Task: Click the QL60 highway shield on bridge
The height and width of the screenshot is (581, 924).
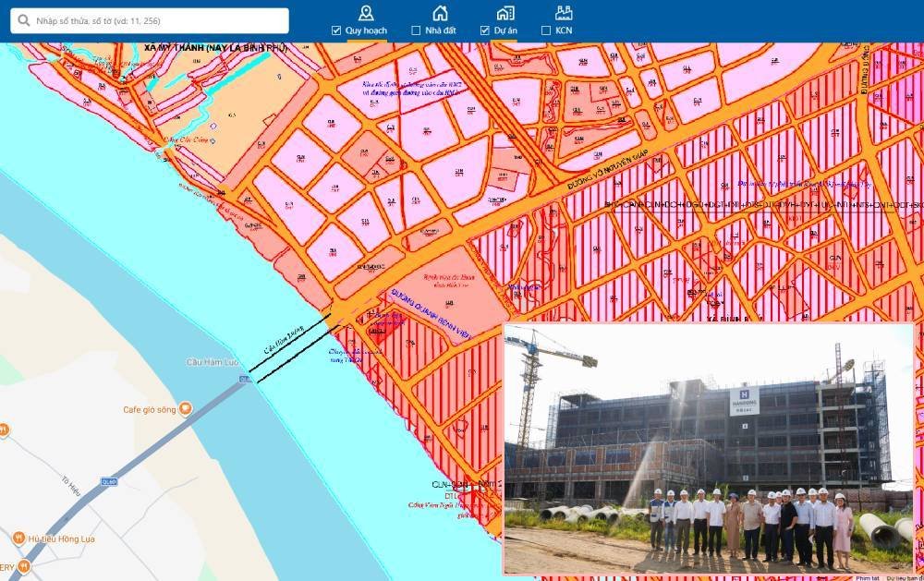Action: 245,379
